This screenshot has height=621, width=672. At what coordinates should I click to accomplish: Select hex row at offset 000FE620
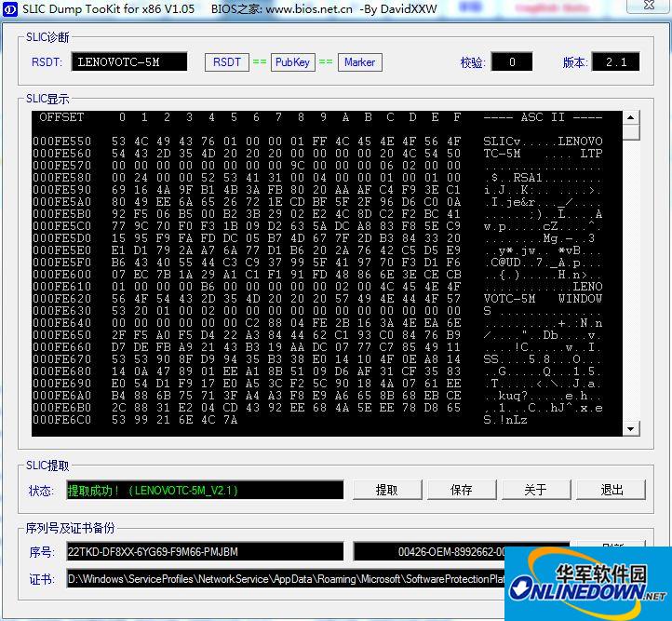coord(317,299)
